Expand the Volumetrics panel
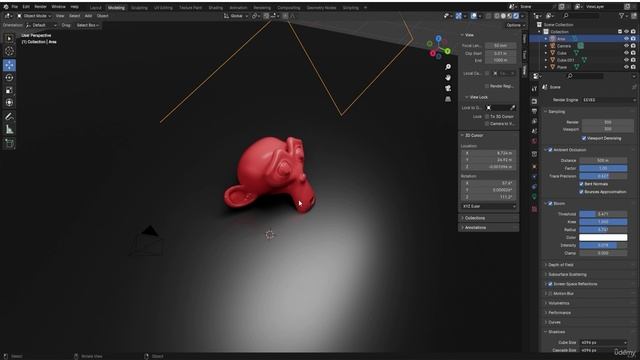Viewport: 640px width, 360px height. tap(558, 303)
